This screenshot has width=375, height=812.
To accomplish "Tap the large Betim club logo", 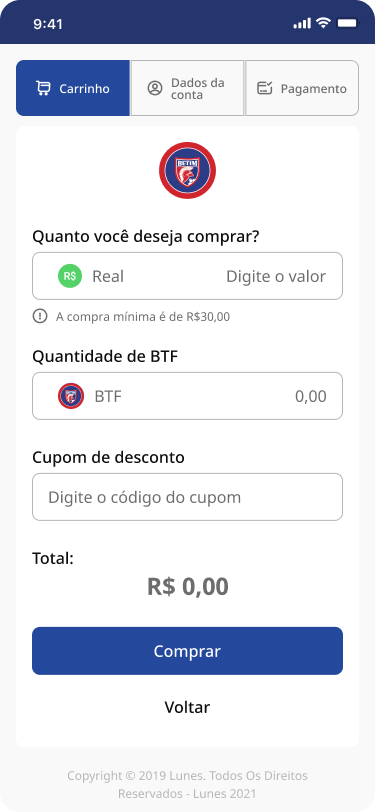I will pyautogui.click(x=188, y=170).
